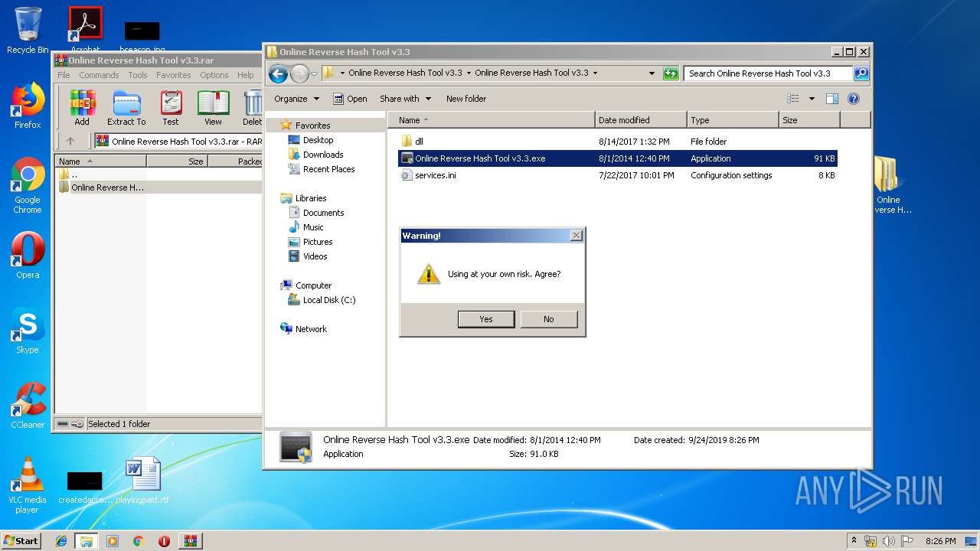Image resolution: width=980 pixels, height=551 pixels.
Task: Click the Firefox desktop icon
Action: tap(28, 106)
